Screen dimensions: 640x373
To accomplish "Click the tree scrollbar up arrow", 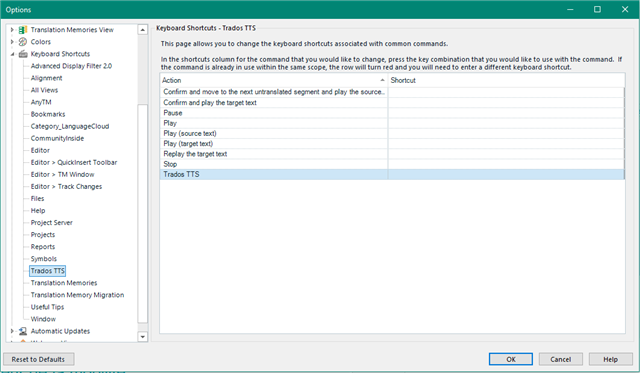I will coord(142,30).
